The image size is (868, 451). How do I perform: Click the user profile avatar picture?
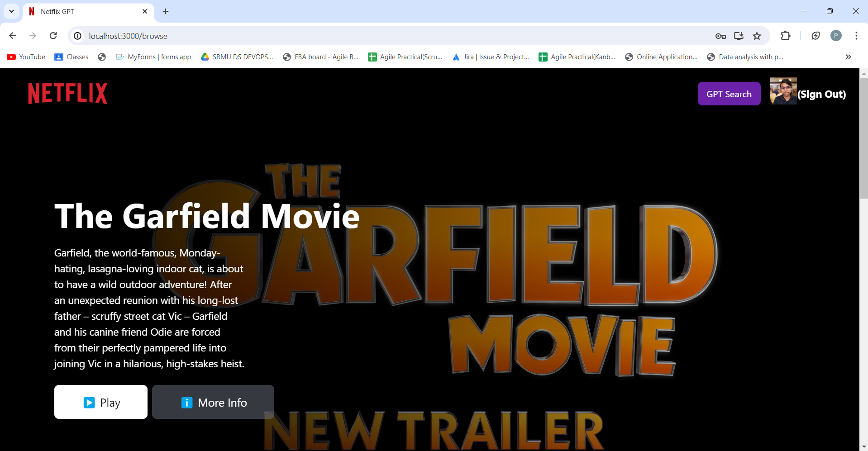783,91
